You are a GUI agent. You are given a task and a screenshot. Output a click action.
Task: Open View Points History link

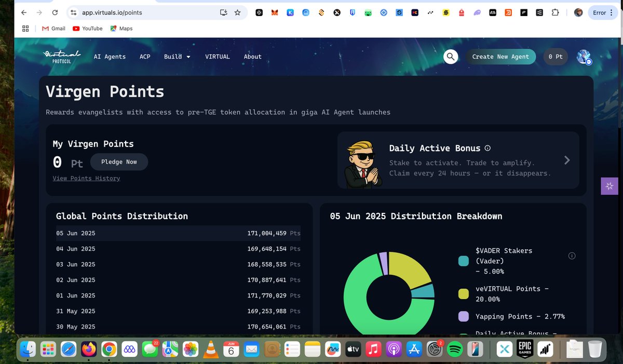[86, 178]
